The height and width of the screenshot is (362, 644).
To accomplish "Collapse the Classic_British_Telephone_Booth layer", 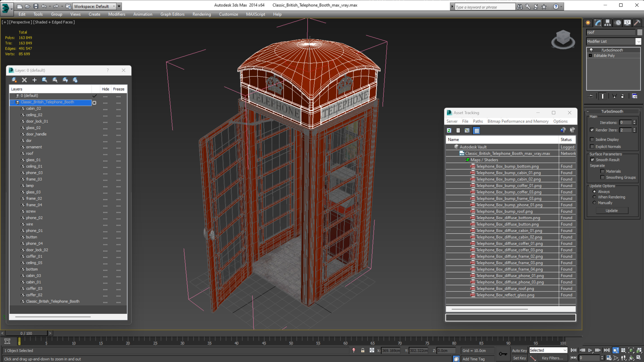I will [x=12, y=102].
